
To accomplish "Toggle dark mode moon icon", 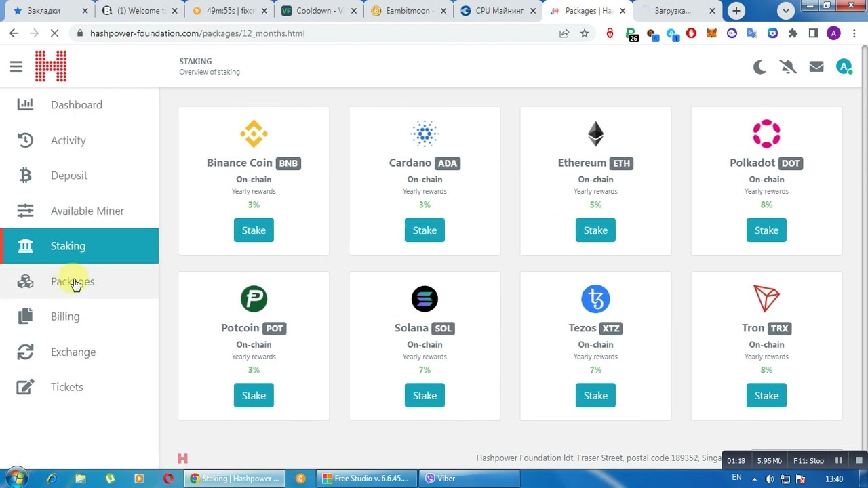I will tap(759, 66).
